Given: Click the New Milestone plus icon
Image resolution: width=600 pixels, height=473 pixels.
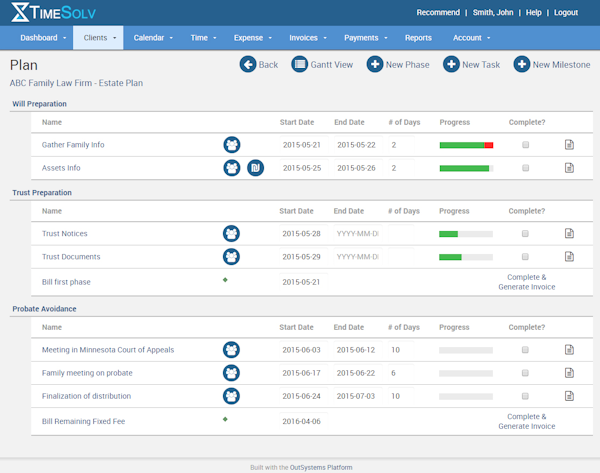Looking at the screenshot, I should (x=522, y=64).
